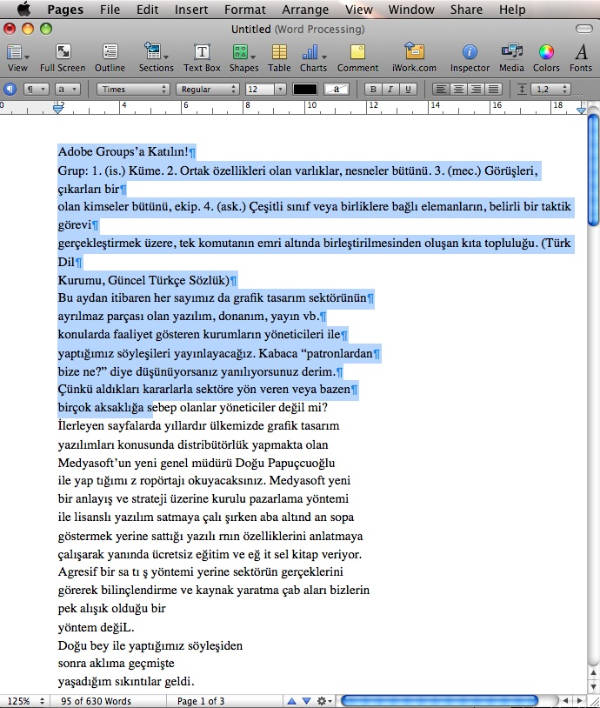Click the line 'Kurumu, Güncel Türkçe Sözlük)'
This screenshot has width=600, height=708.
[x=144, y=280]
